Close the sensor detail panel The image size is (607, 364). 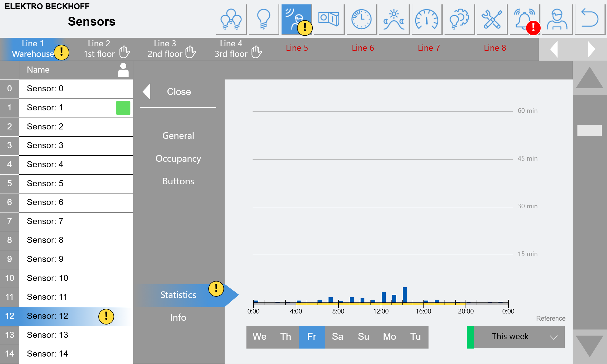178,92
